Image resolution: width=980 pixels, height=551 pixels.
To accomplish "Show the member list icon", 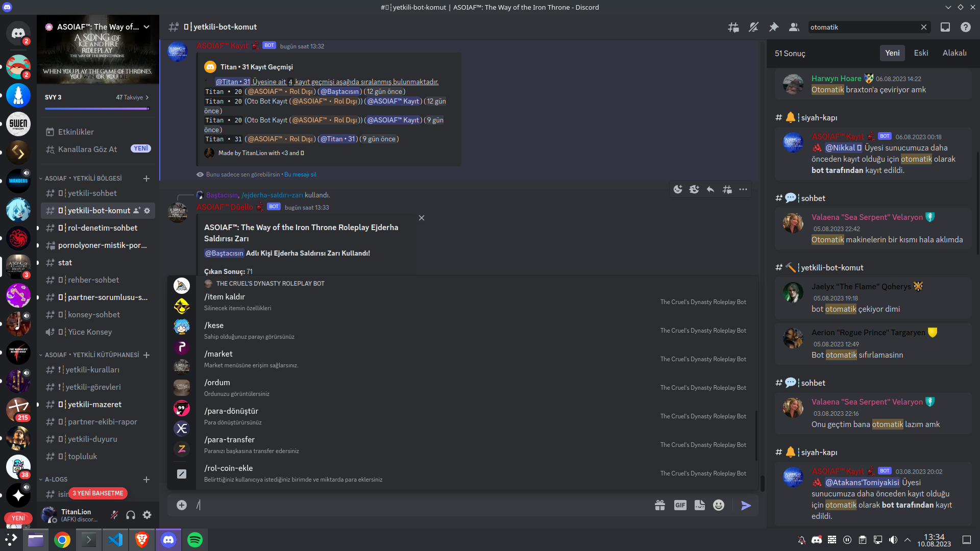I will coord(794,27).
